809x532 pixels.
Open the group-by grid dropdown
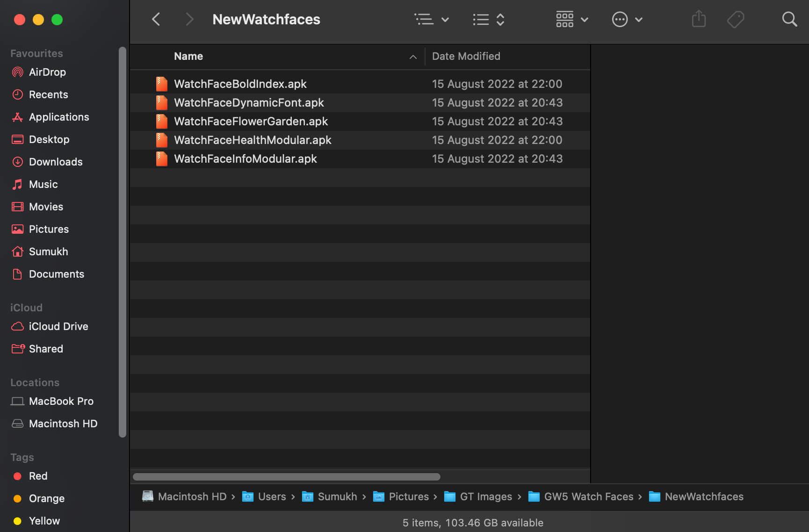tap(571, 20)
